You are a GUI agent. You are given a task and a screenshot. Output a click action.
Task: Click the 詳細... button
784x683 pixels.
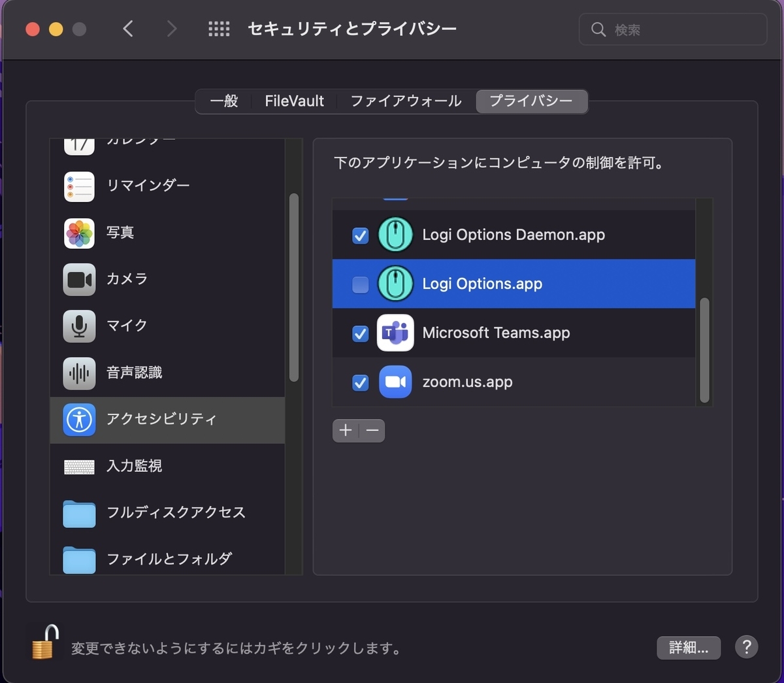coord(689,648)
